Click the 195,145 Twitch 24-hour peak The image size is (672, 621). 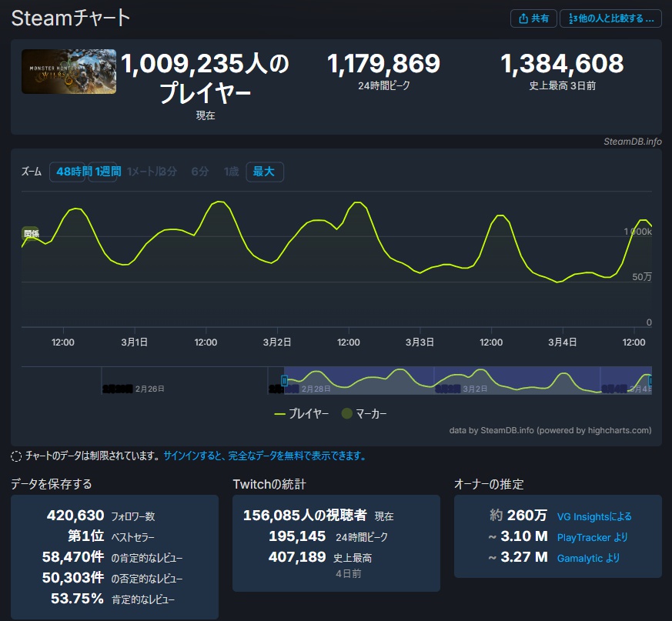pyautogui.click(x=297, y=536)
